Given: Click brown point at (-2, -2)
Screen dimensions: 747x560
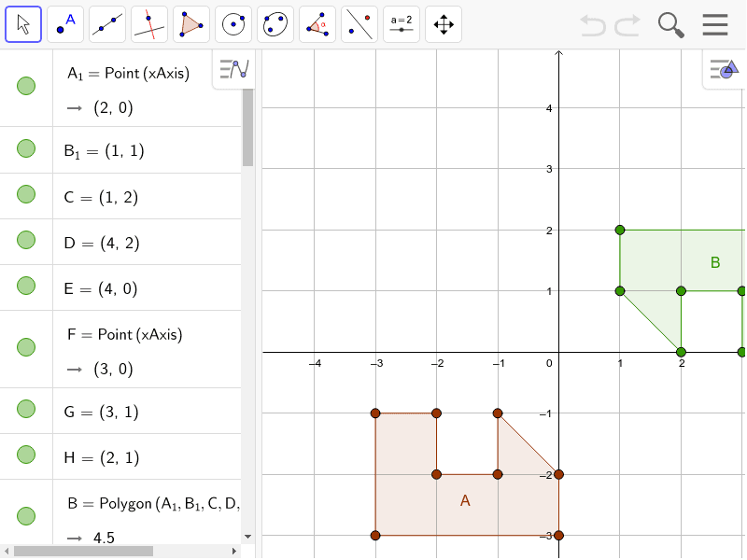Looking at the screenshot, I should pyautogui.click(x=436, y=474).
